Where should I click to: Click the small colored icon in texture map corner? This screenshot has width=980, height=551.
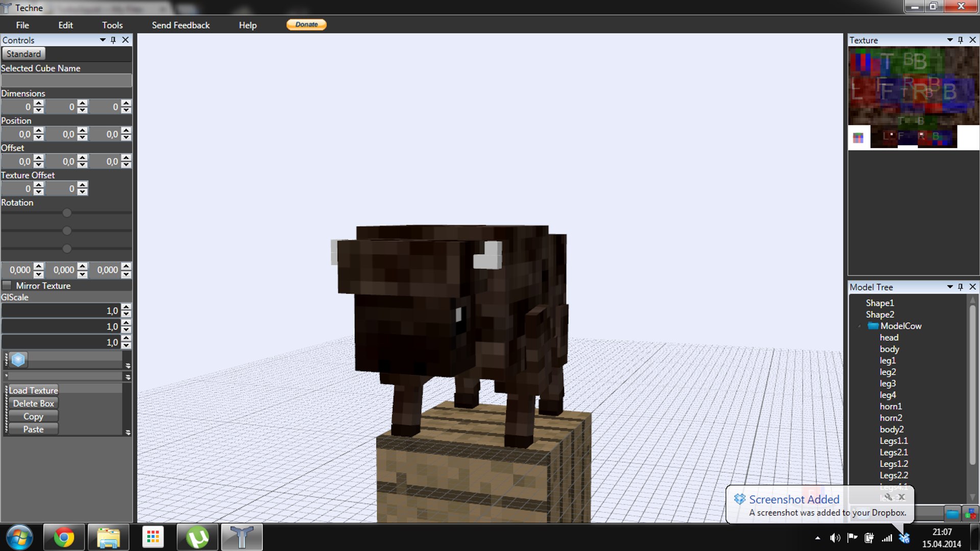tap(858, 138)
